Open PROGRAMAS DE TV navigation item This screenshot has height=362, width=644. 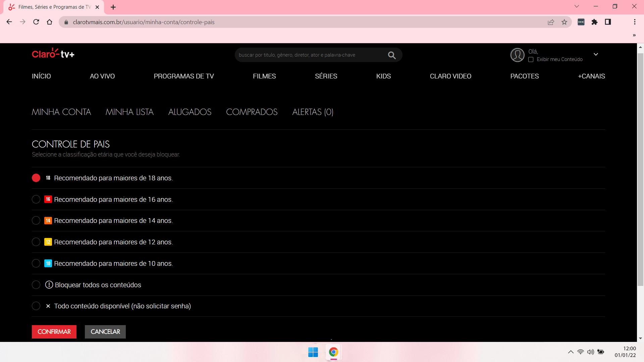(184, 76)
